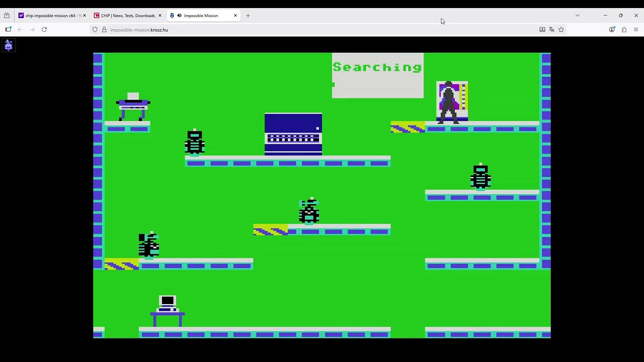This screenshot has height=362, width=644.
Task: Open a new browser tab
Action: coord(248,16)
